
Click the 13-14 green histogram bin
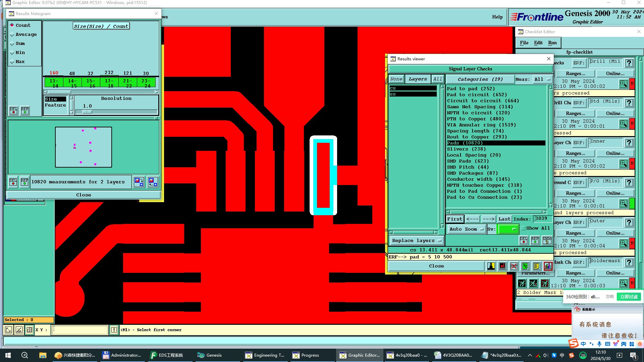click(x=54, y=83)
